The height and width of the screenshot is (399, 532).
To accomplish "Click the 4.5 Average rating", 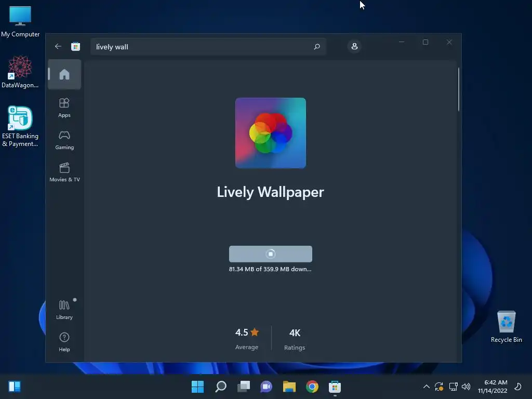I will [247, 339].
